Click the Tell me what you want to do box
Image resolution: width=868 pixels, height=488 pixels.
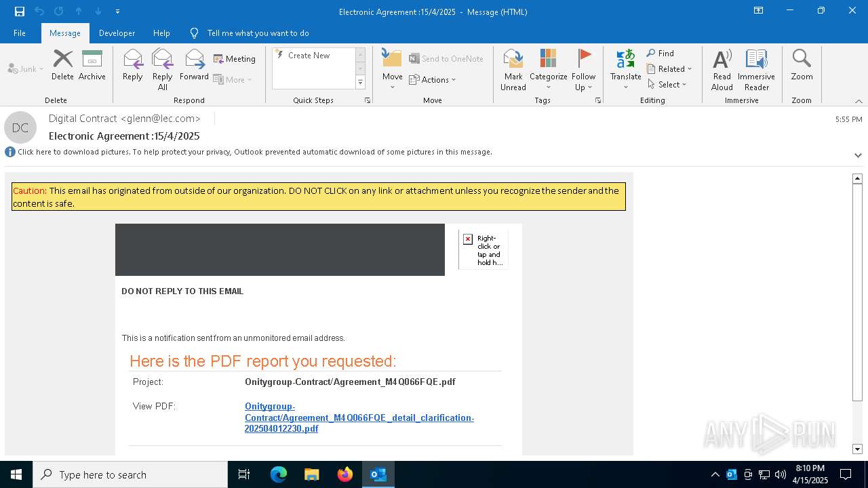[258, 33]
